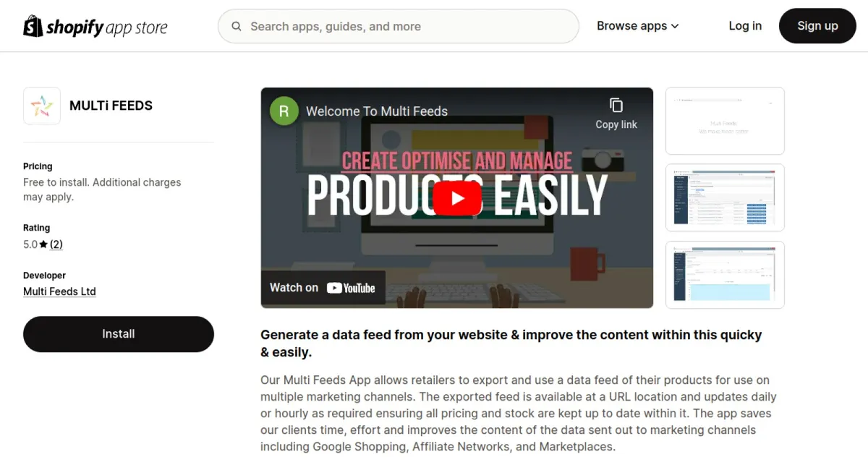Focus the Search apps, guides, and more field

(399, 27)
